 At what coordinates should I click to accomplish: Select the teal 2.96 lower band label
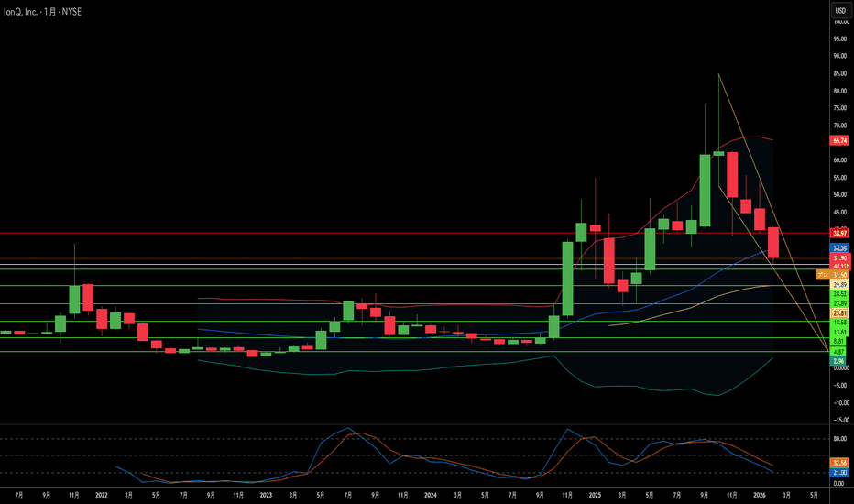coord(838,361)
